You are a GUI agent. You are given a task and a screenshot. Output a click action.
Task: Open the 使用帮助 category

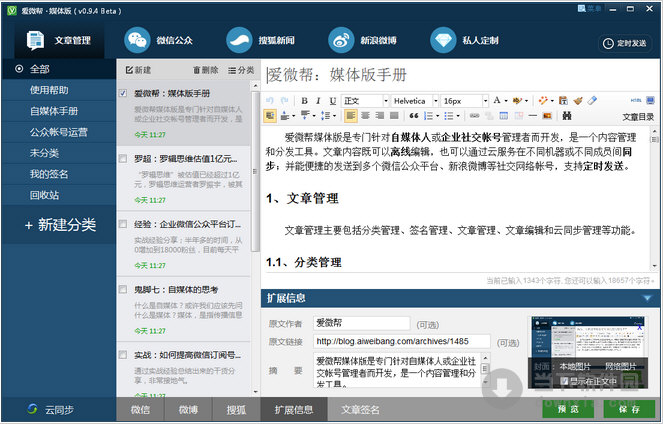pos(59,90)
